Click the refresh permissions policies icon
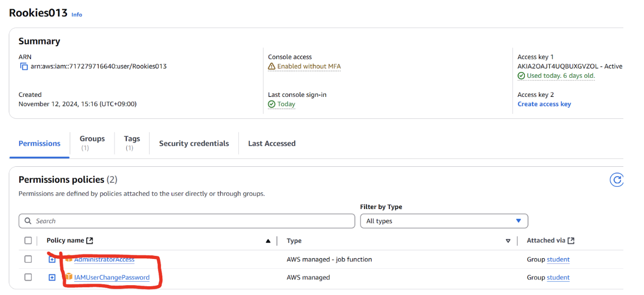This screenshot has height=295, width=644. point(616,180)
